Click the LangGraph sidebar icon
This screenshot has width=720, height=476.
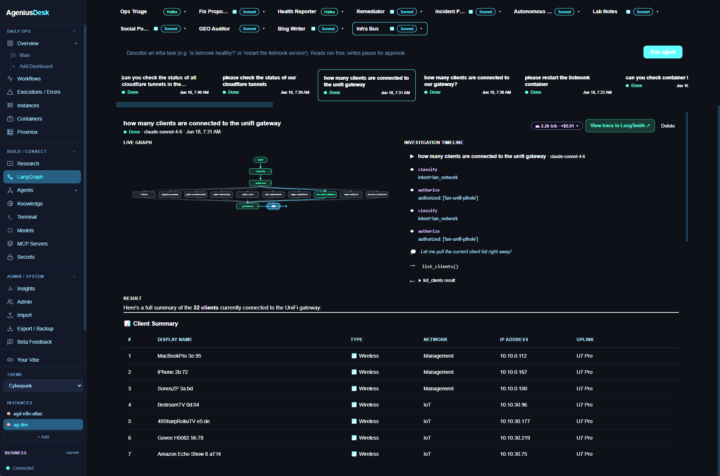tap(10, 177)
